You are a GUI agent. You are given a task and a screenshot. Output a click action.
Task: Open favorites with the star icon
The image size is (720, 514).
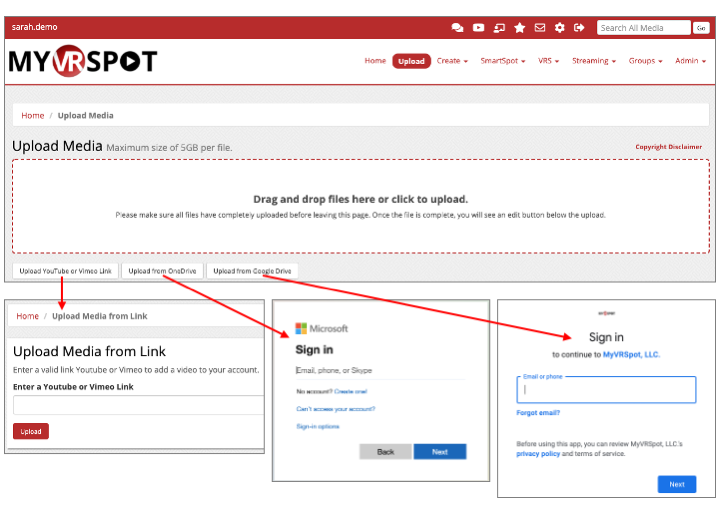pyautogui.click(x=519, y=28)
